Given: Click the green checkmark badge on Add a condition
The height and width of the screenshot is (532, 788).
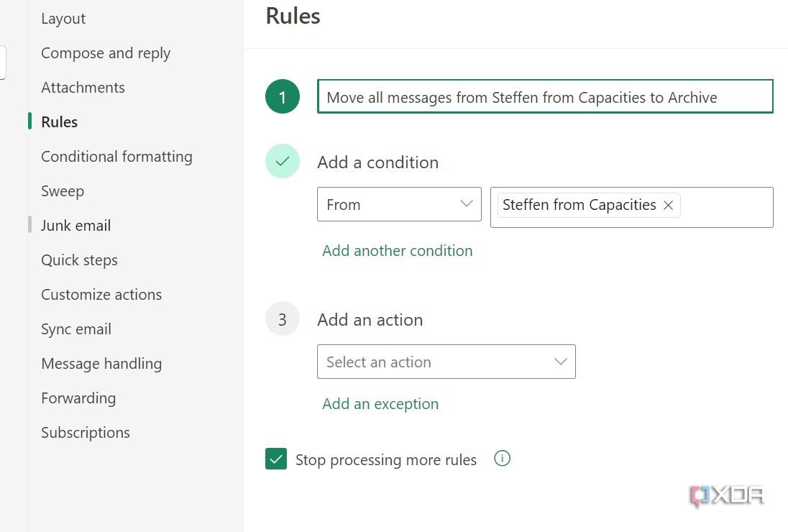Looking at the screenshot, I should tap(282, 161).
